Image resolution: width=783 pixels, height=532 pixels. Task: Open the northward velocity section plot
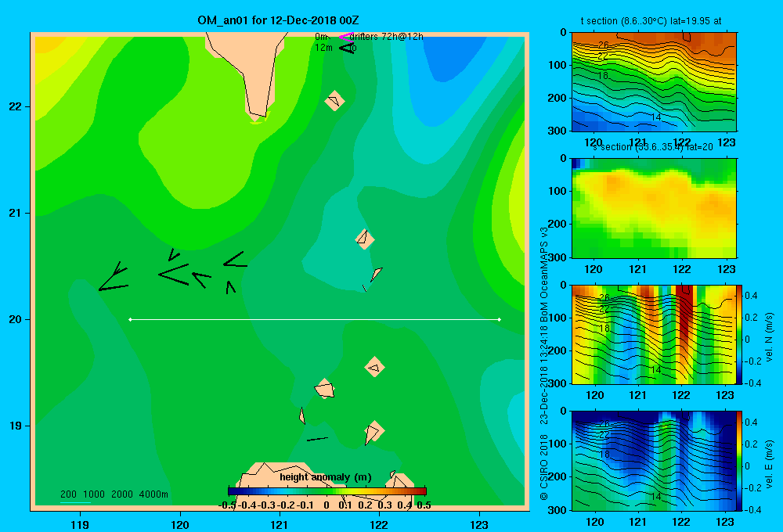[654, 334]
